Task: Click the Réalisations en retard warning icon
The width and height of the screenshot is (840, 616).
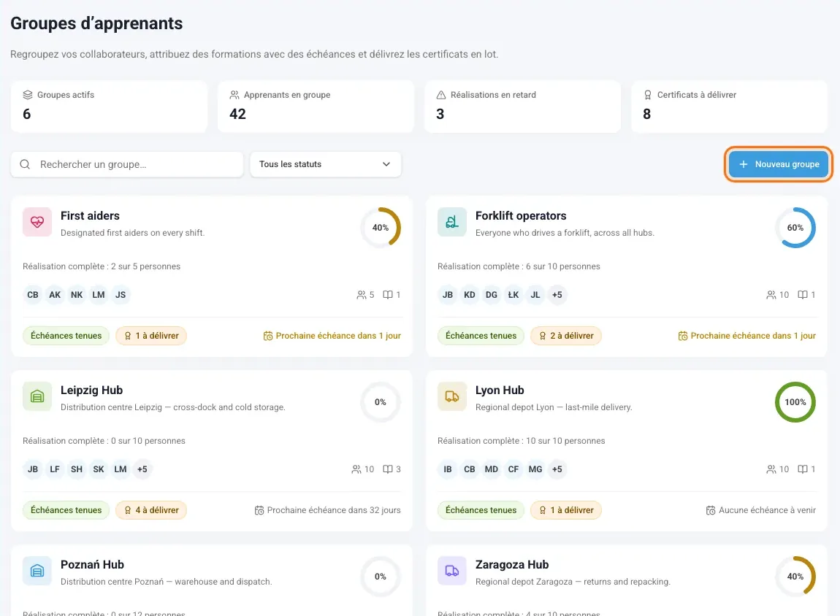Action: [441, 95]
